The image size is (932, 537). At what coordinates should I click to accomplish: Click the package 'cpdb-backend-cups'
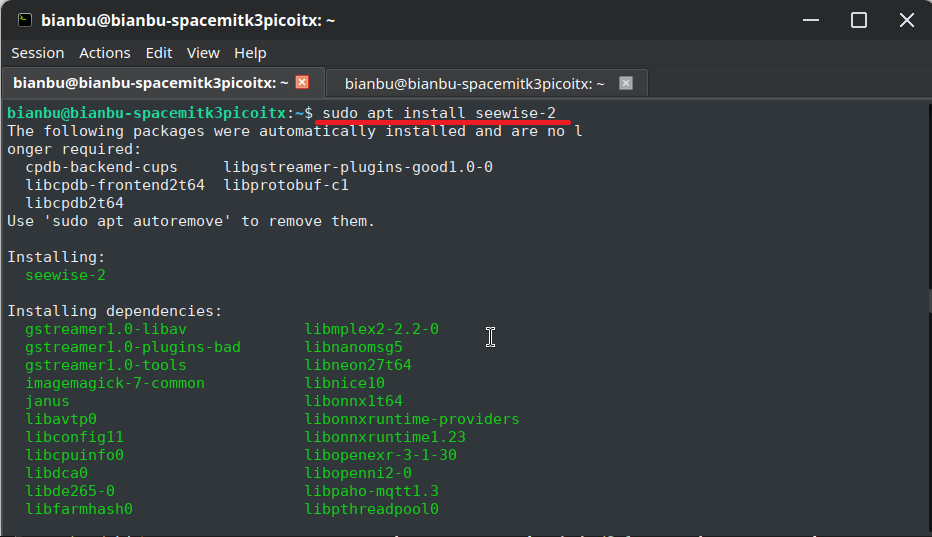101,167
